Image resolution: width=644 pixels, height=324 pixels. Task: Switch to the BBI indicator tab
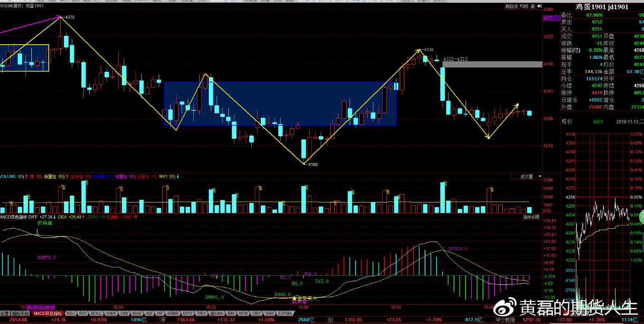[231, 313]
